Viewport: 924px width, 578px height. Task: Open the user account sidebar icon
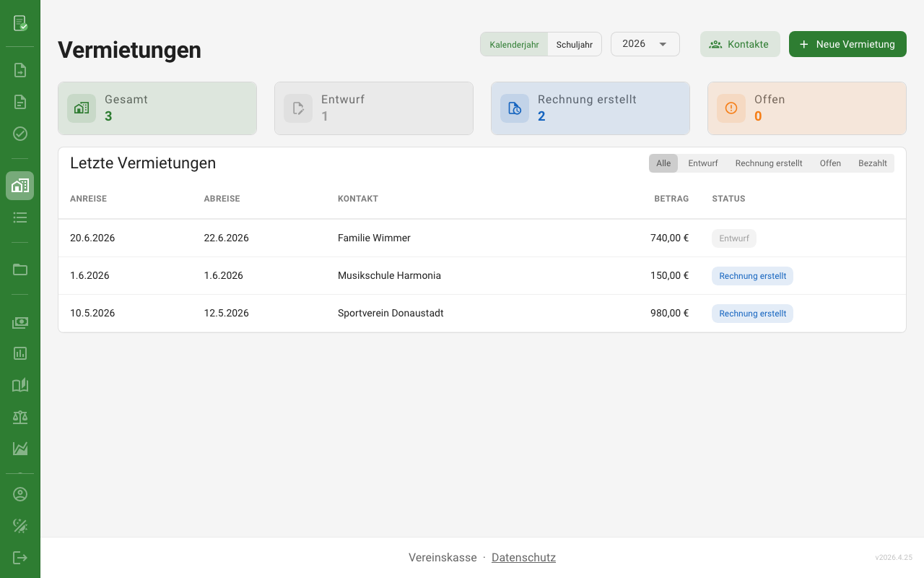[x=20, y=494]
